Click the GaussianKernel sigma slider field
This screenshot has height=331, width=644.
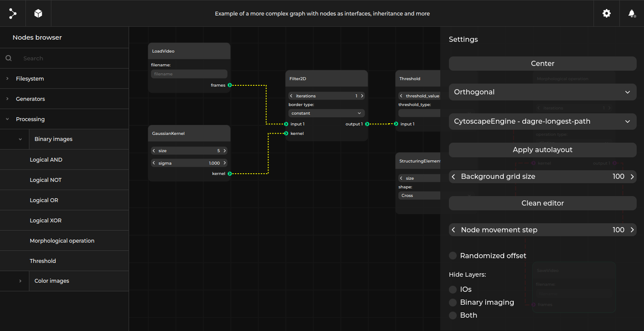pyautogui.click(x=189, y=163)
